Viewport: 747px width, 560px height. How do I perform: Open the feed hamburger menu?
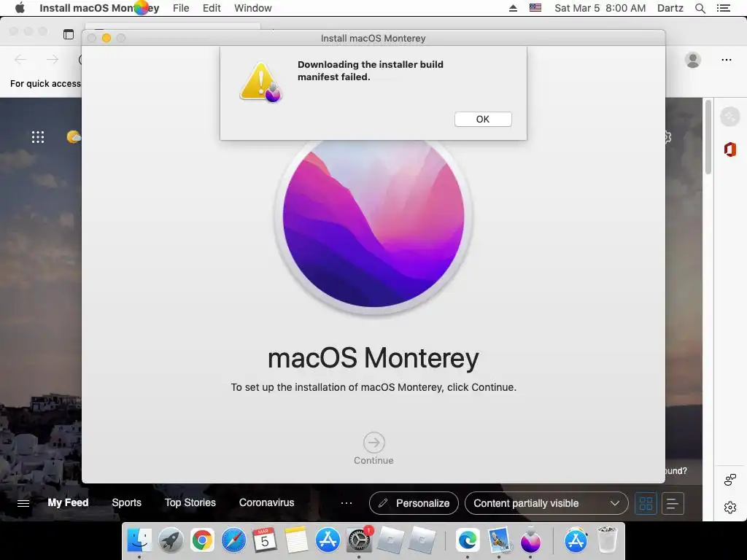[x=23, y=503]
